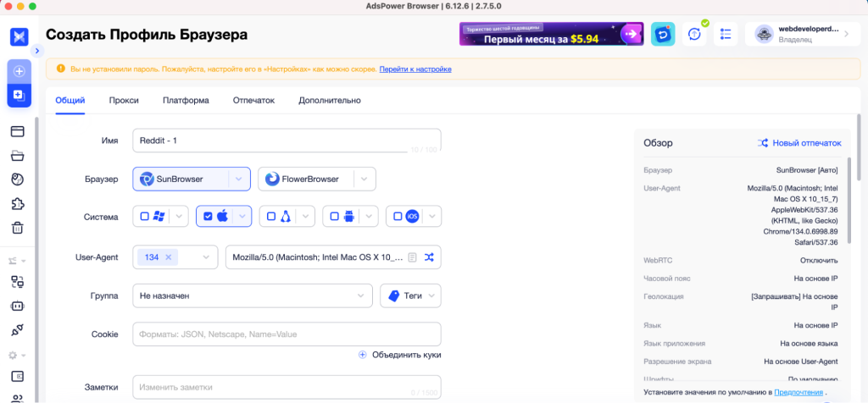Click Объединить куки button
Image resolution: width=868 pixels, height=403 pixels.
pyautogui.click(x=400, y=355)
